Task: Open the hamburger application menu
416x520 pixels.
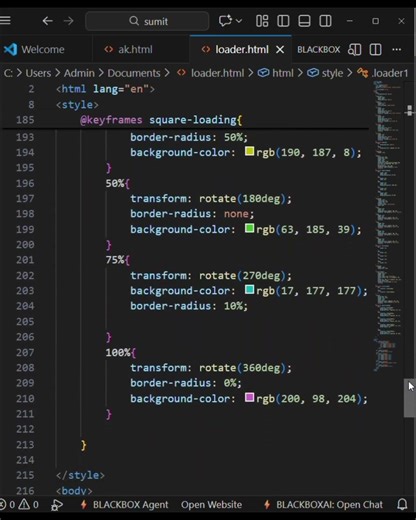Action: point(5,21)
